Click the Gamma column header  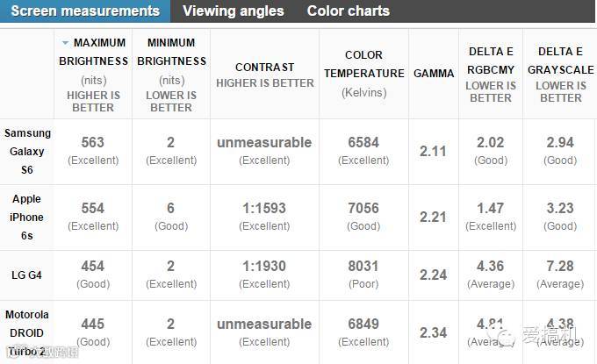(433, 74)
